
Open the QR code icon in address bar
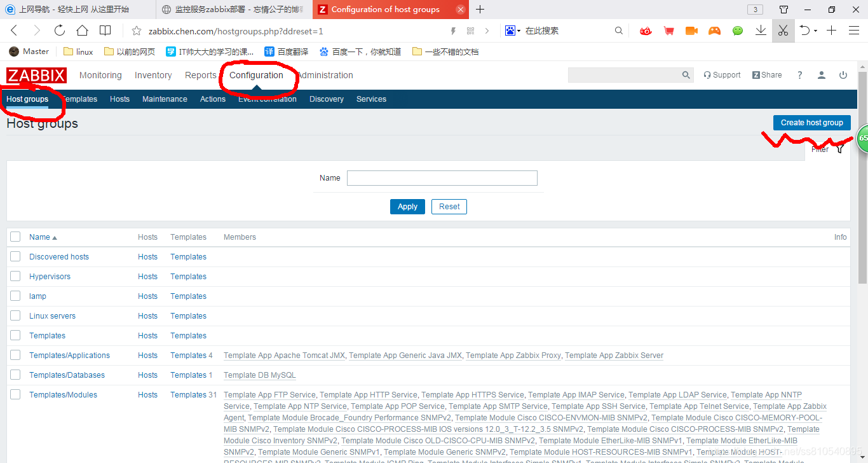[x=471, y=31]
